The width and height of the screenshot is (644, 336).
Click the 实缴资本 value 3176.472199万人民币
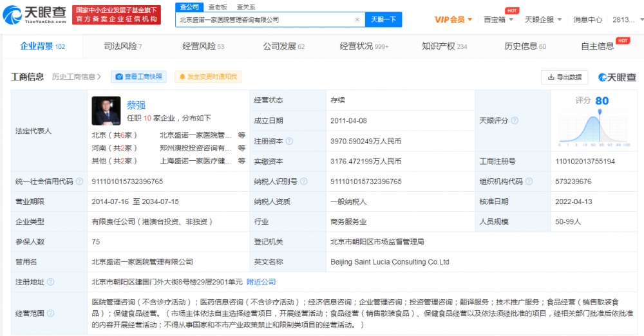366,162
